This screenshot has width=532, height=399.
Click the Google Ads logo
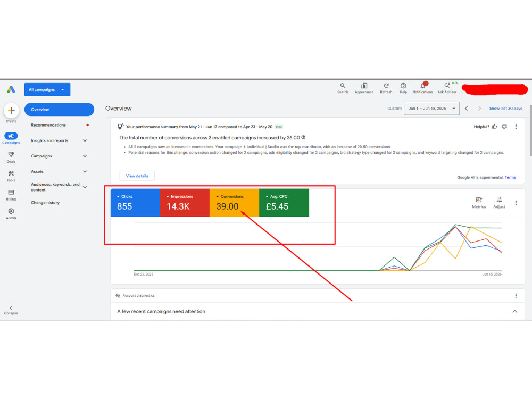(x=11, y=89)
